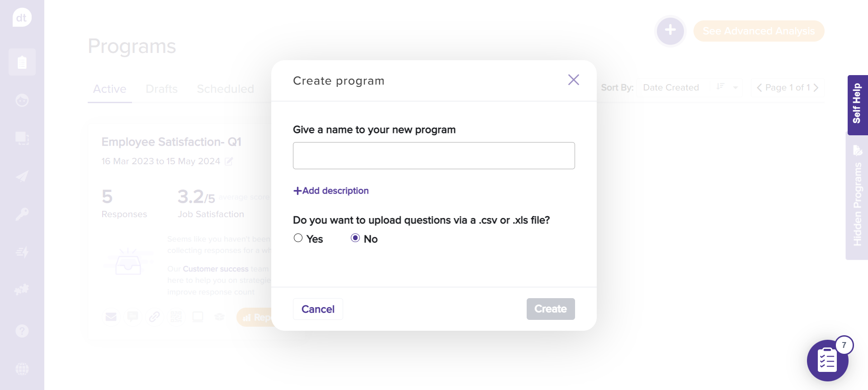868x390 pixels.
Task: Open the globe icon in sidebar
Action: [x=22, y=369]
